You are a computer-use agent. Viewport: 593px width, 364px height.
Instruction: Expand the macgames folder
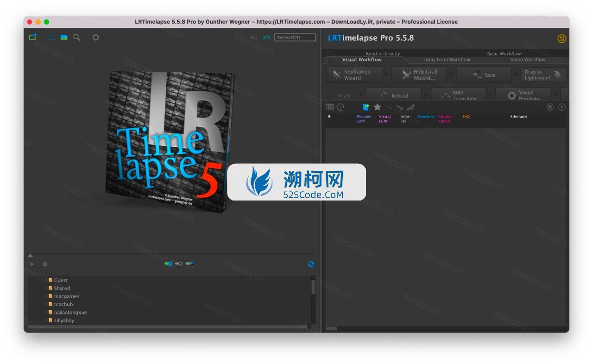46,296
